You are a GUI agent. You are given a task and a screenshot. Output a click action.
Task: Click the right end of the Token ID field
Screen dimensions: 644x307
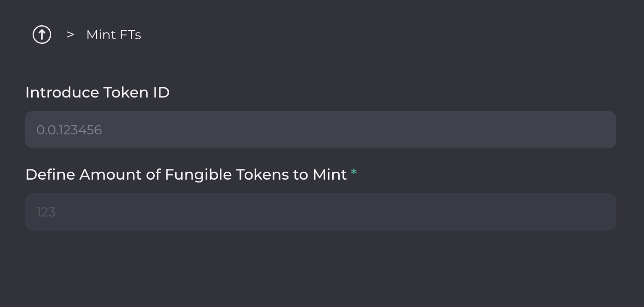coord(601,130)
